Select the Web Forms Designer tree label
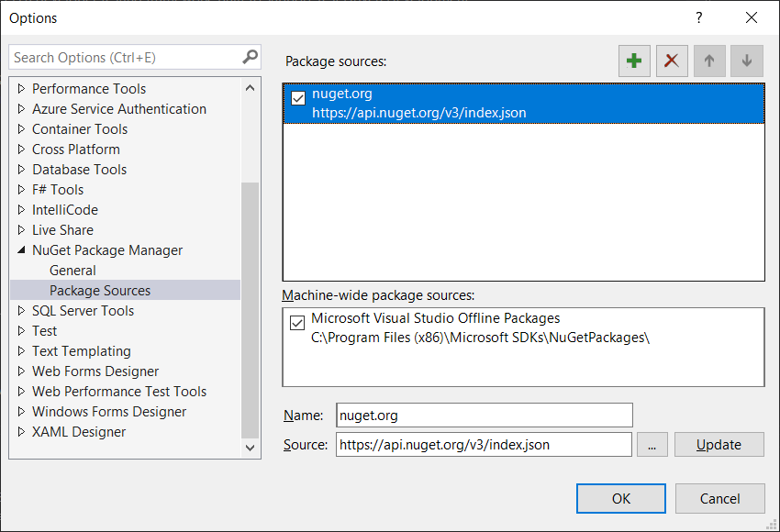The width and height of the screenshot is (780, 532). pyautogui.click(x=95, y=371)
